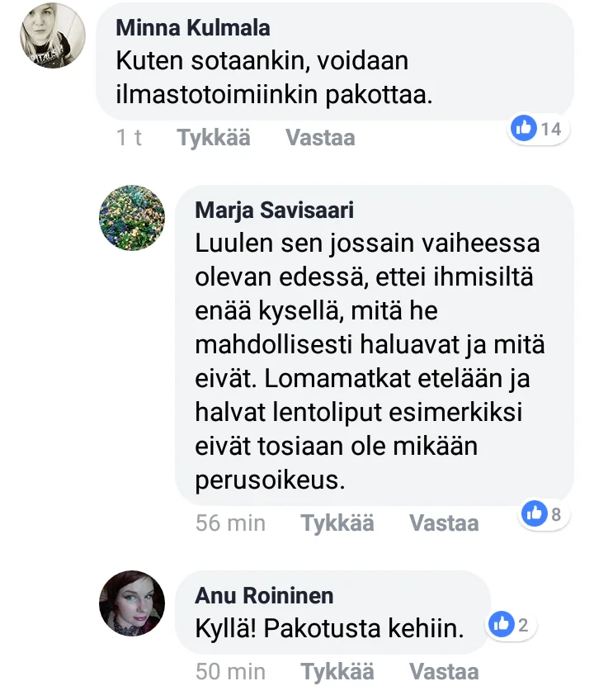Image resolution: width=594 pixels, height=700 pixels.
Task: Open the Marja Savisaari name link
Action: click(x=274, y=210)
